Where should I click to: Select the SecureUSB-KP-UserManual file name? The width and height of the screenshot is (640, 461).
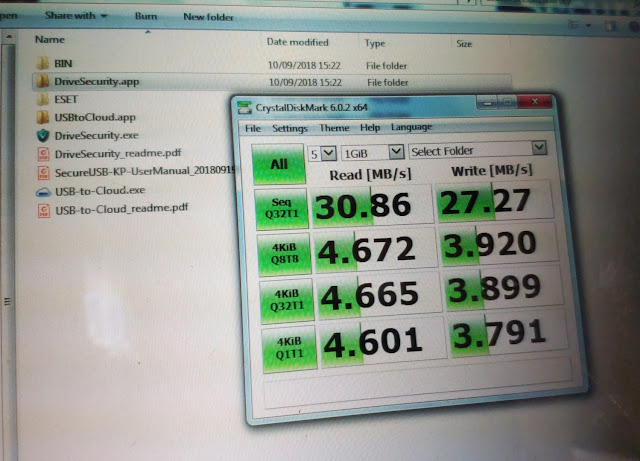point(144,171)
